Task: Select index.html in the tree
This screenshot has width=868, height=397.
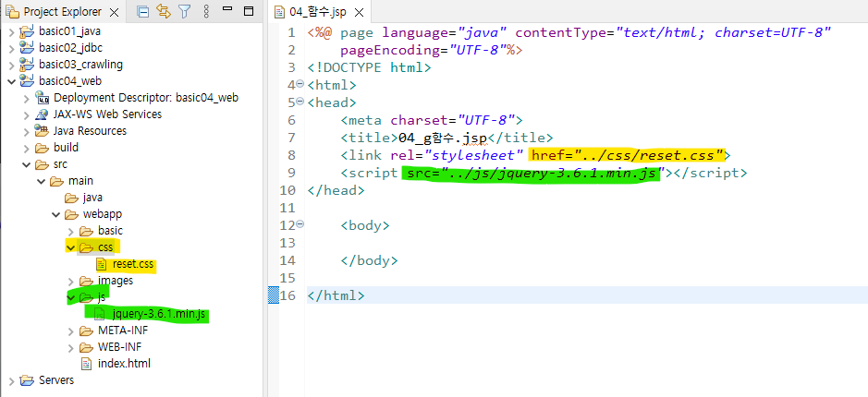Action: click(x=124, y=364)
